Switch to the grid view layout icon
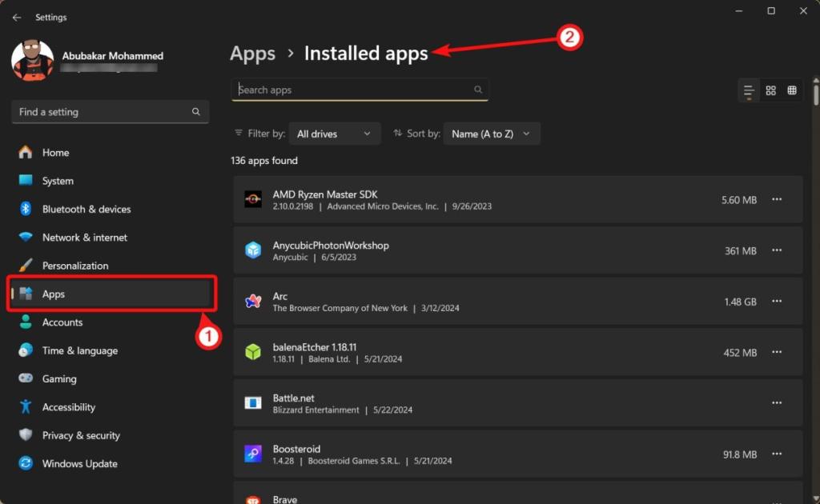The width and height of the screenshot is (820, 504). click(x=770, y=90)
